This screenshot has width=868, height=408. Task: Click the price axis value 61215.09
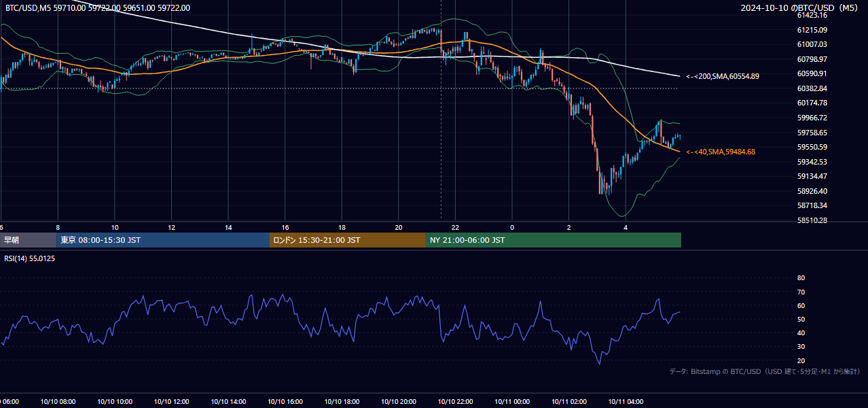click(x=812, y=30)
